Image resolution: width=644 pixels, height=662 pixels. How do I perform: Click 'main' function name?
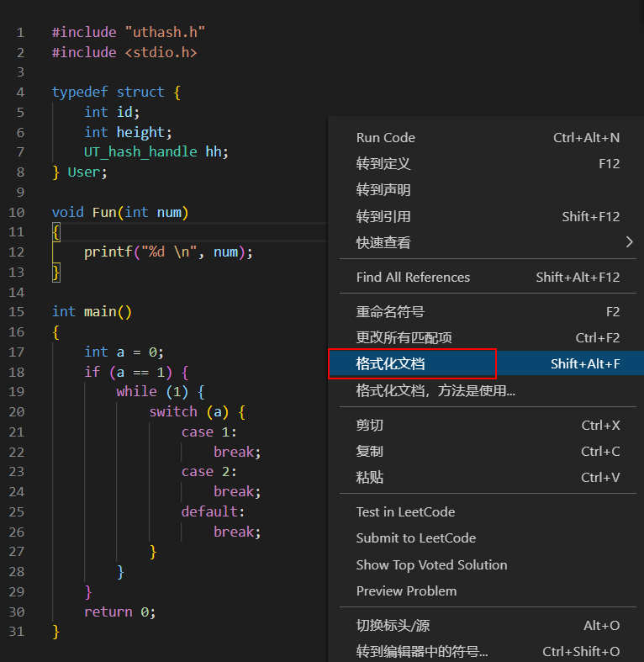point(100,312)
